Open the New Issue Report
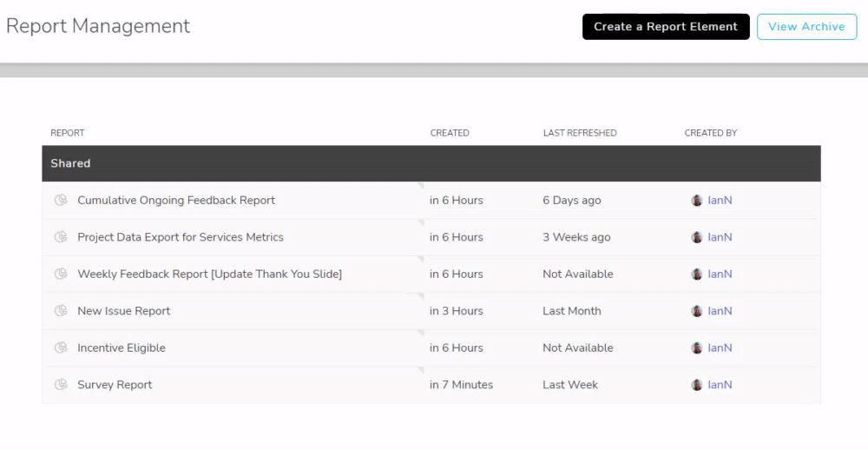 [124, 311]
